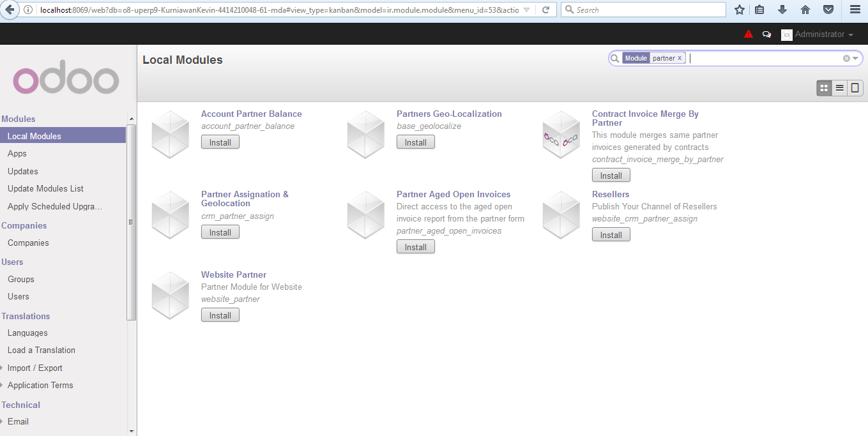868x436 pixels.
Task: Install the Account Partner Balance module
Action: coord(220,142)
